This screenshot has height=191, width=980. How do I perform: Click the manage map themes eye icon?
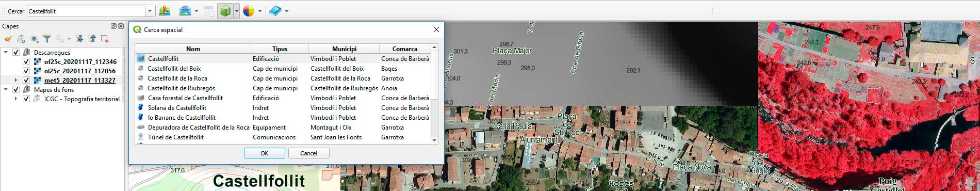pos(34,39)
